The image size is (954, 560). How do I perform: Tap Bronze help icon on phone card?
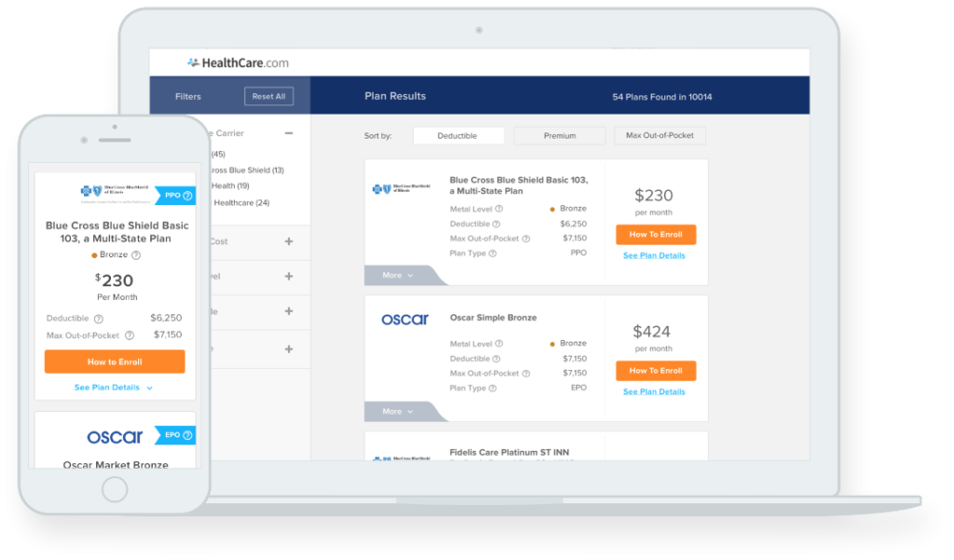point(136,255)
